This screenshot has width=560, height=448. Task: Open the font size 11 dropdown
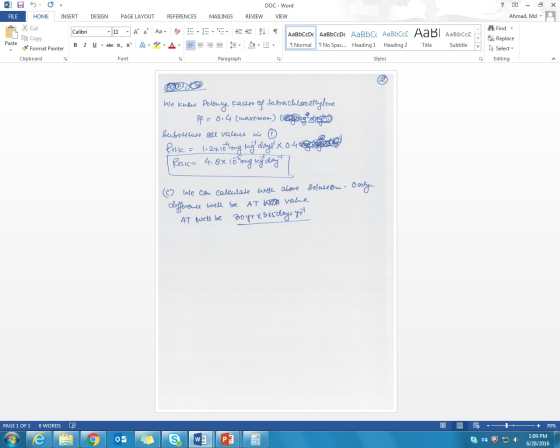click(x=128, y=32)
